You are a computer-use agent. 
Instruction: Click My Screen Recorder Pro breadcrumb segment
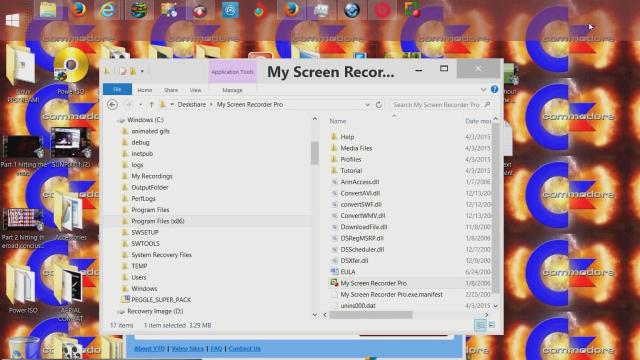coord(250,105)
